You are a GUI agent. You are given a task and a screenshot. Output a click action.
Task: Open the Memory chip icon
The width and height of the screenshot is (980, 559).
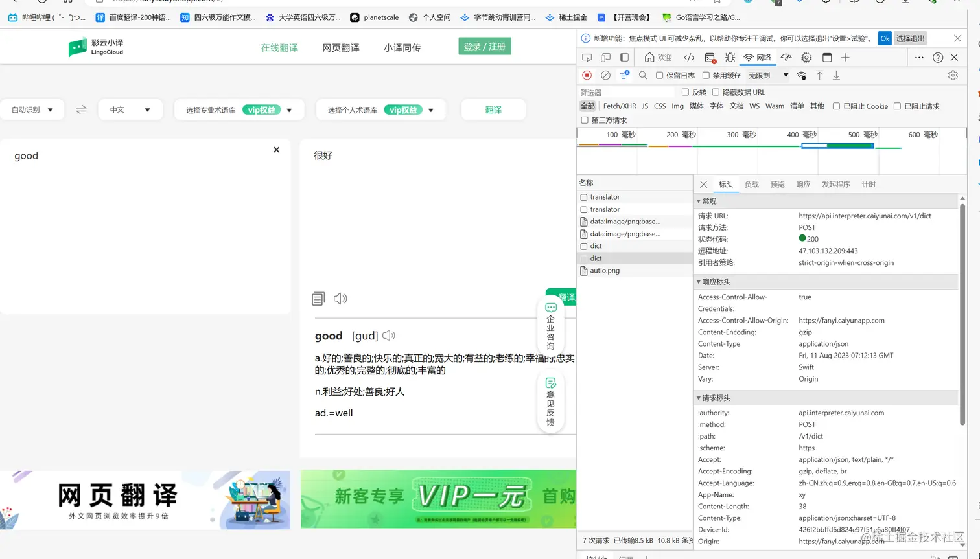click(806, 57)
